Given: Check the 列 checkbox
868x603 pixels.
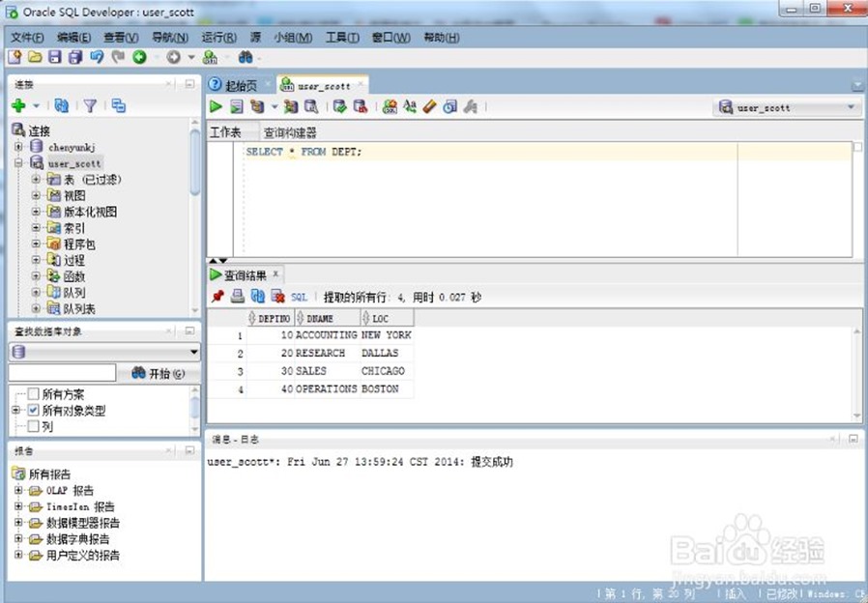Looking at the screenshot, I should pyautogui.click(x=33, y=426).
